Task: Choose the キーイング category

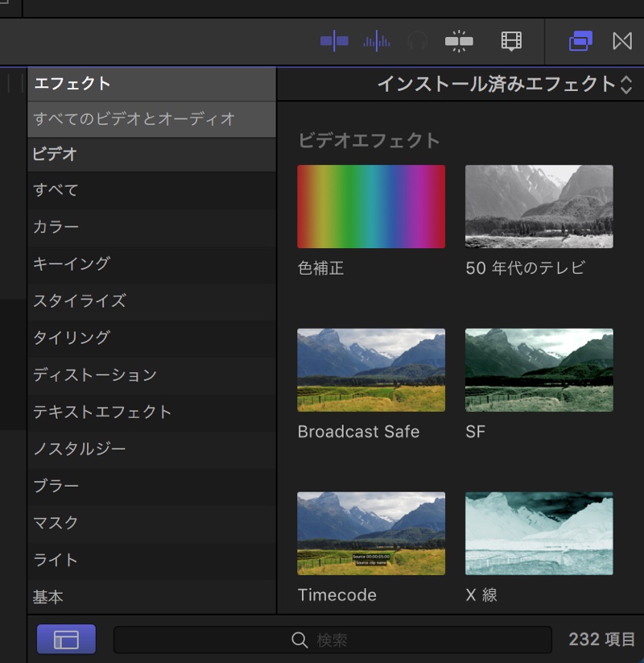Action: tap(72, 263)
